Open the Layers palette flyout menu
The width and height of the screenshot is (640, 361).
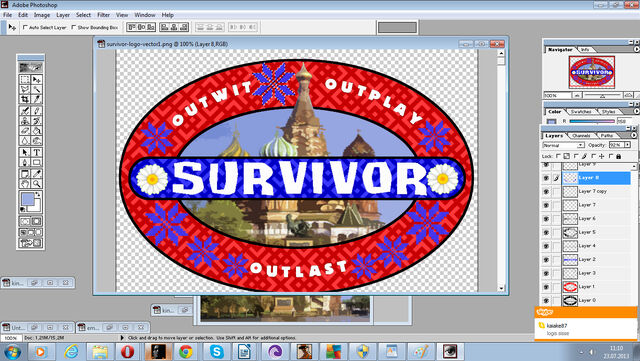(x=633, y=135)
